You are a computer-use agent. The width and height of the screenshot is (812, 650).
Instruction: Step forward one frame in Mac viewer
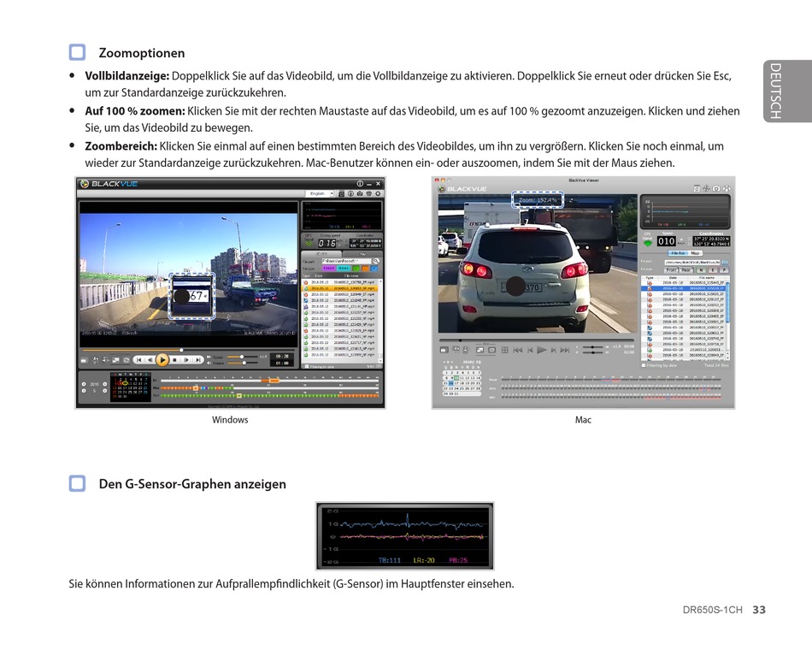click(x=554, y=350)
